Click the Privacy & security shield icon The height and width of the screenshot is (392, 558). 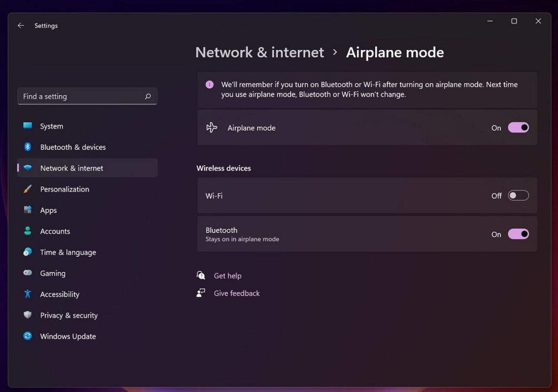click(x=28, y=315)
